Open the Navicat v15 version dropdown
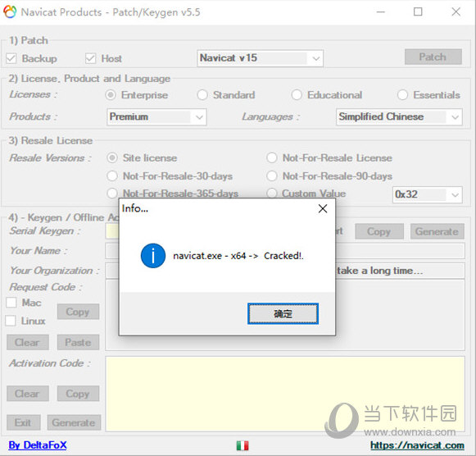 click(x=260, y=58)
